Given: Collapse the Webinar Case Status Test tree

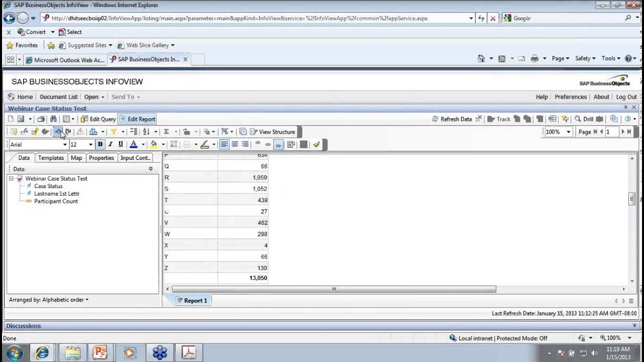Looking at the screenshot, I should [x=11, y=178].
